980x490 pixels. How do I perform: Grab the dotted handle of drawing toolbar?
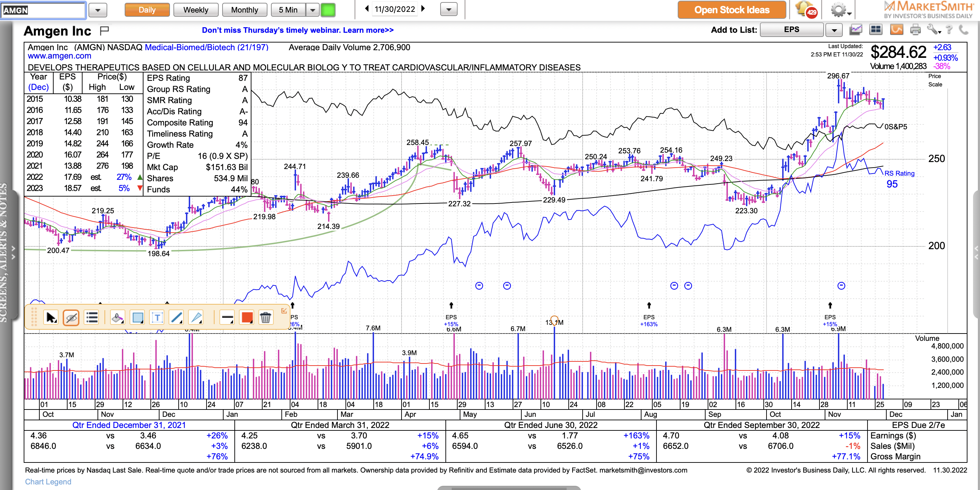(x=34, y=317)
